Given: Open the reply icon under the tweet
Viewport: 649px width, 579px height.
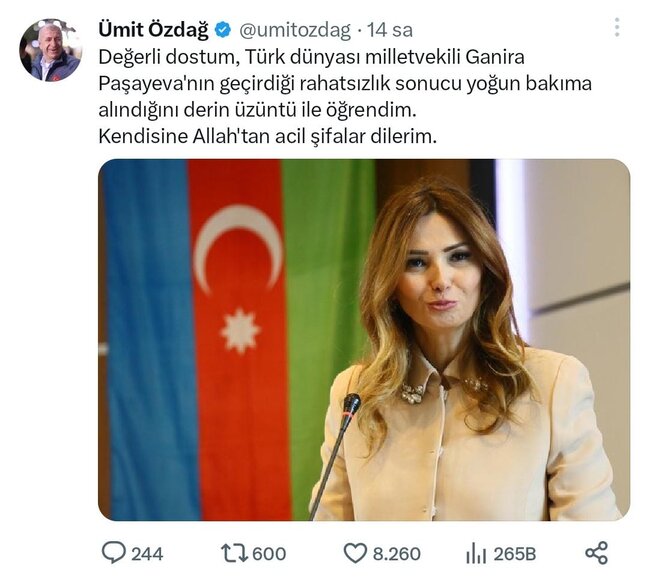Looking at the screenshot, I should [x=113, y=552].
